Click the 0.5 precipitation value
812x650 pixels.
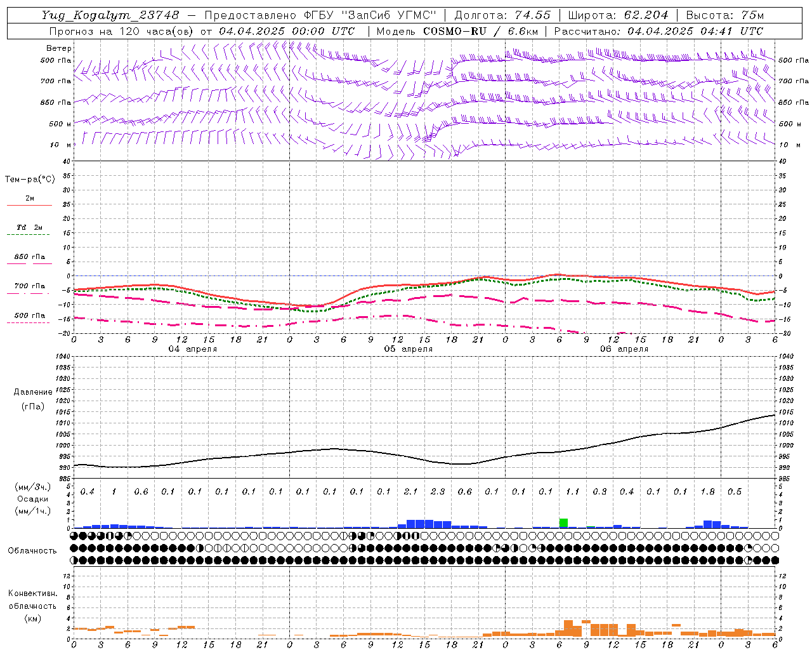coord(735,492)
